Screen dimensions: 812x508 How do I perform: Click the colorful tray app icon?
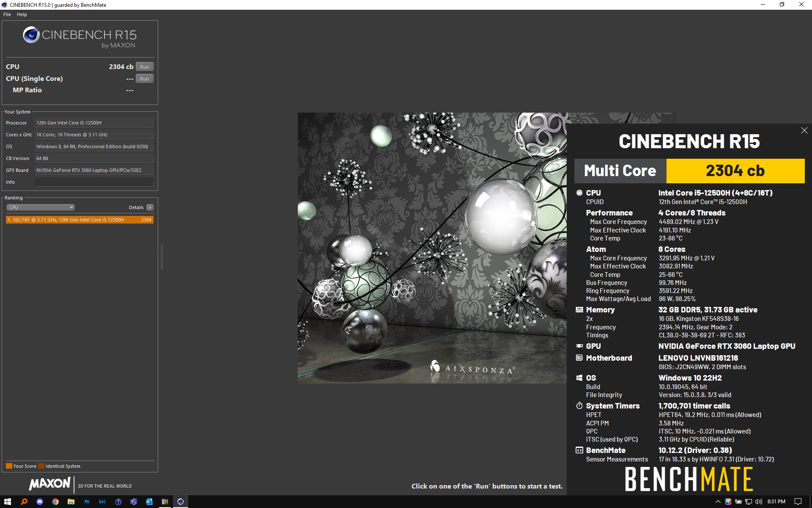click(728, 502)
